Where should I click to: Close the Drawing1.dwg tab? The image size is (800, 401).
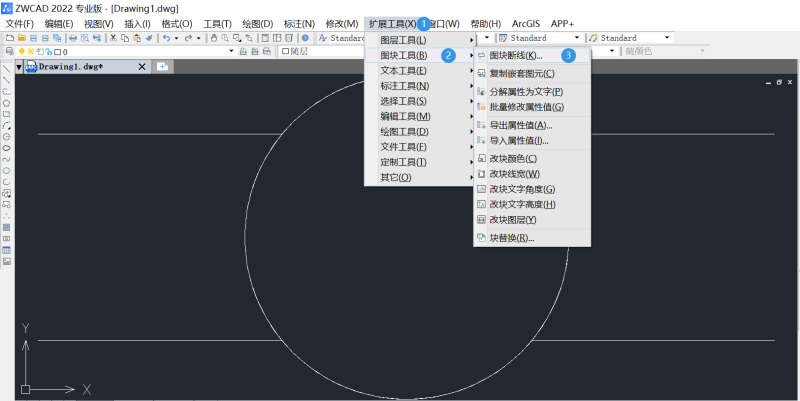(141, 67)
